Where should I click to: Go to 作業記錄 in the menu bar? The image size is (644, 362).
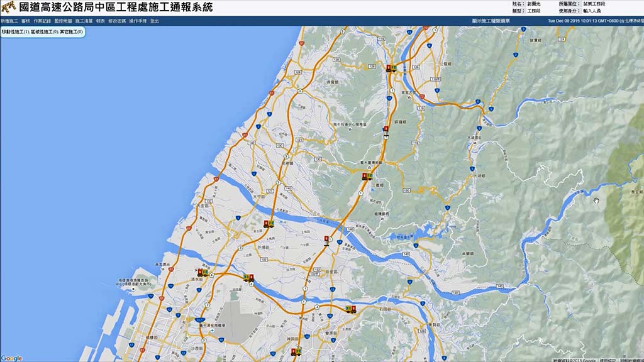[42, 21]
